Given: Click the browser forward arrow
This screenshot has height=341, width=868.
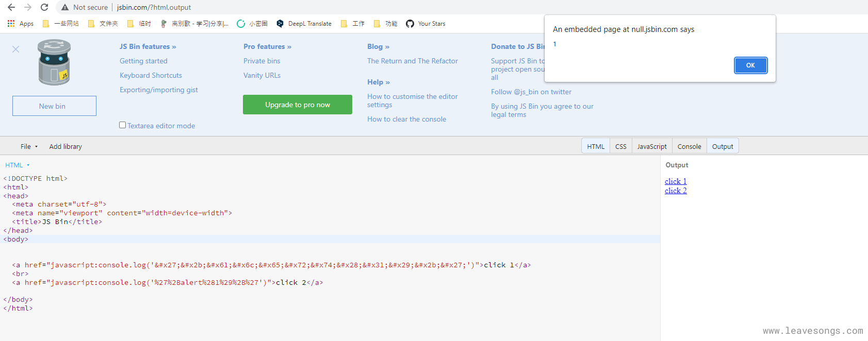Looking at the screenshot, I should [x=28, y=7].
